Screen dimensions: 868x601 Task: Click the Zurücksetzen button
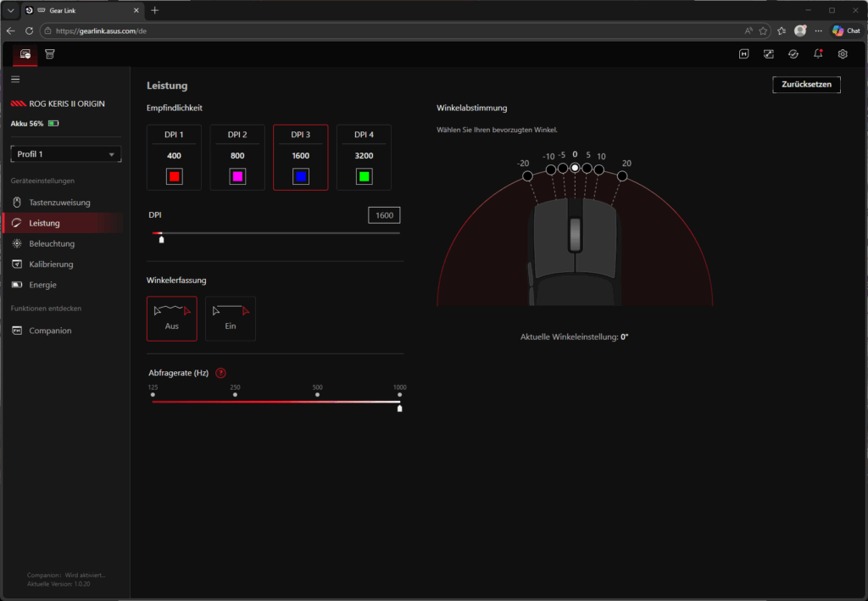click(806, 85)
